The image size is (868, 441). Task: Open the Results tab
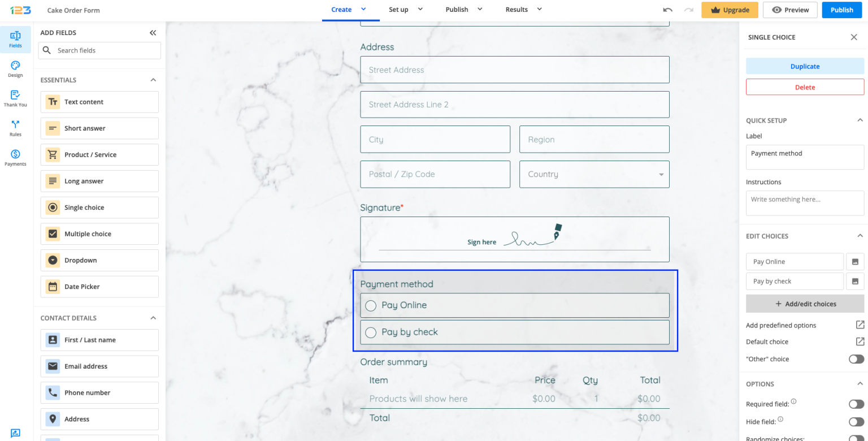coord(524,10)
